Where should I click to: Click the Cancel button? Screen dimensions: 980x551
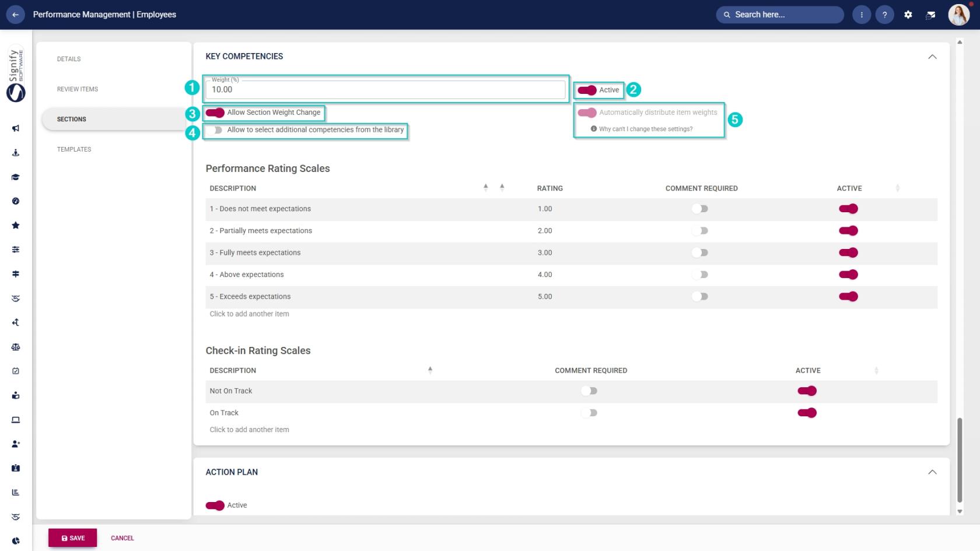[123, 538]
